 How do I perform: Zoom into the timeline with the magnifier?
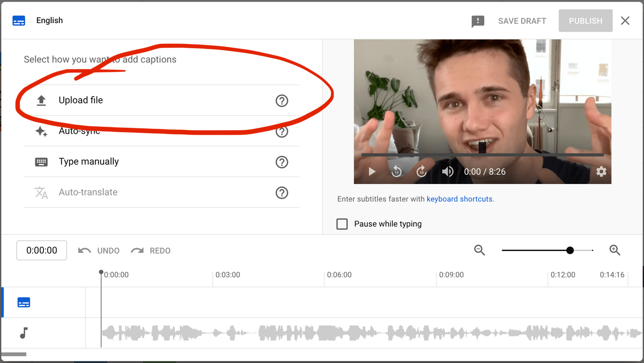coord(615,250)
